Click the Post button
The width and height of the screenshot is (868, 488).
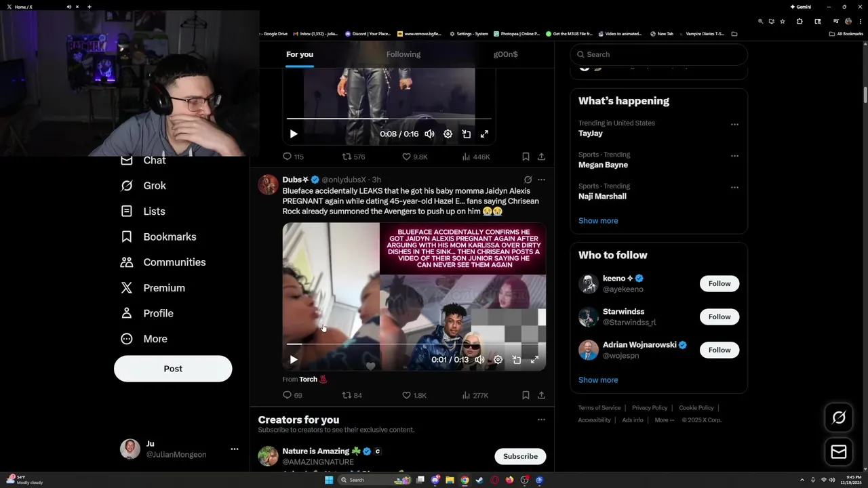click(173, 369)
